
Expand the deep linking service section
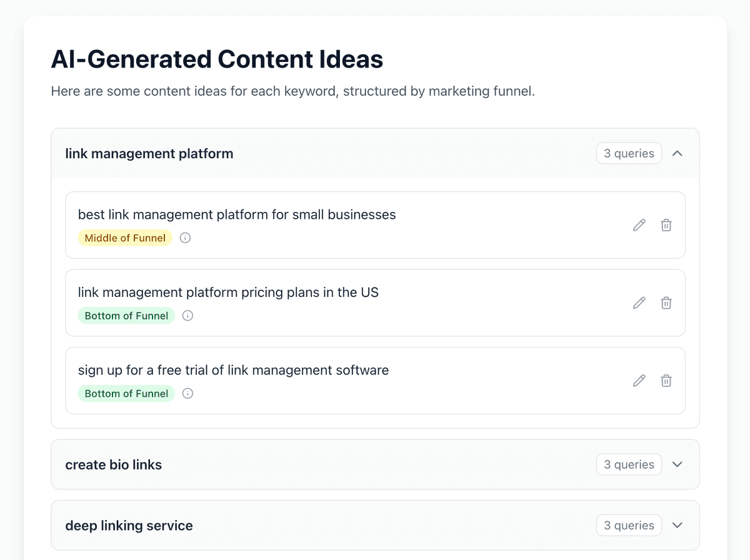point(677,525)
